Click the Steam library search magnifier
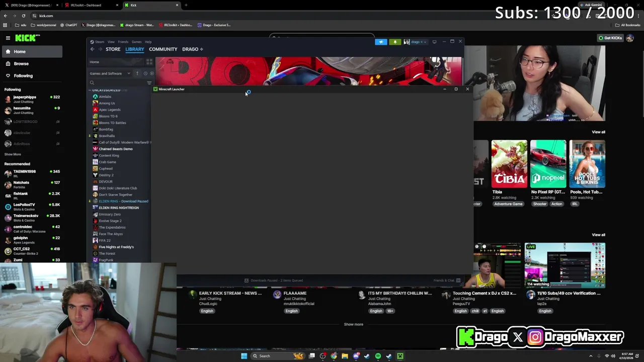 [92, 82]
